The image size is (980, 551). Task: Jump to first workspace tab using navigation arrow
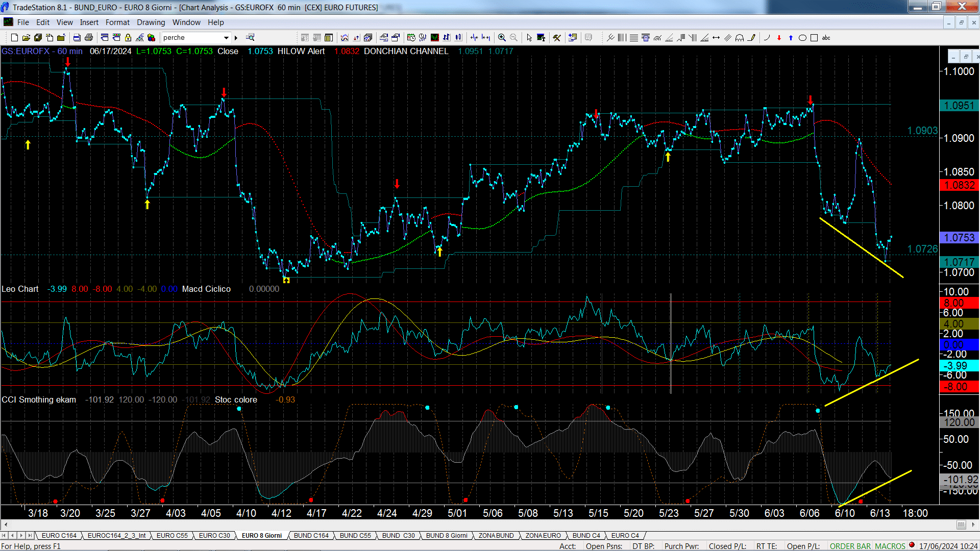coord(5,536)
